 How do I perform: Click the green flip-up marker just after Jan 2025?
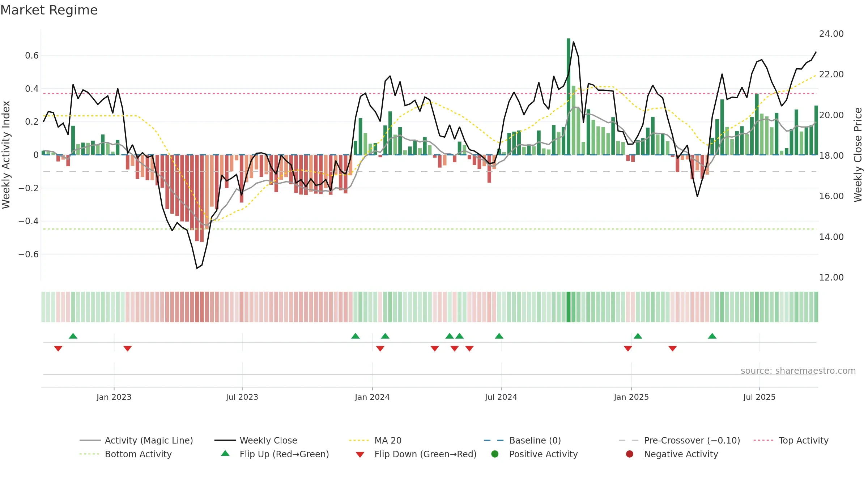tap(638, 336)
